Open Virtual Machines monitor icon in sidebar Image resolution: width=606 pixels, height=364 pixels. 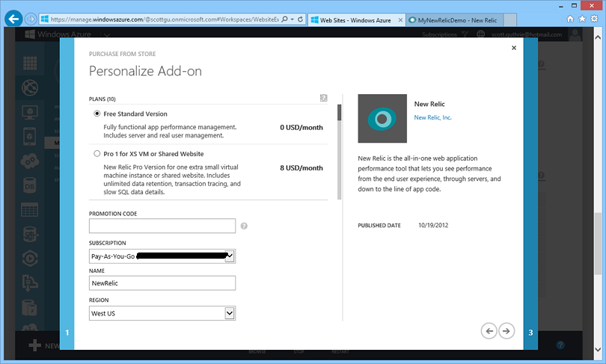pyautogui.click(x=30, y=112)
